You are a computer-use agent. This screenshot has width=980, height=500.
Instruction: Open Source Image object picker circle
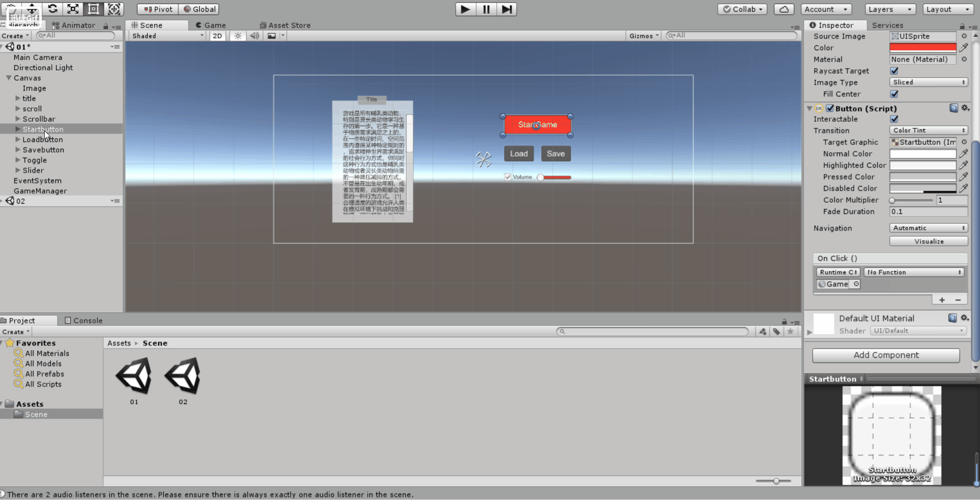pyautogui.click(x=964, y=36)
